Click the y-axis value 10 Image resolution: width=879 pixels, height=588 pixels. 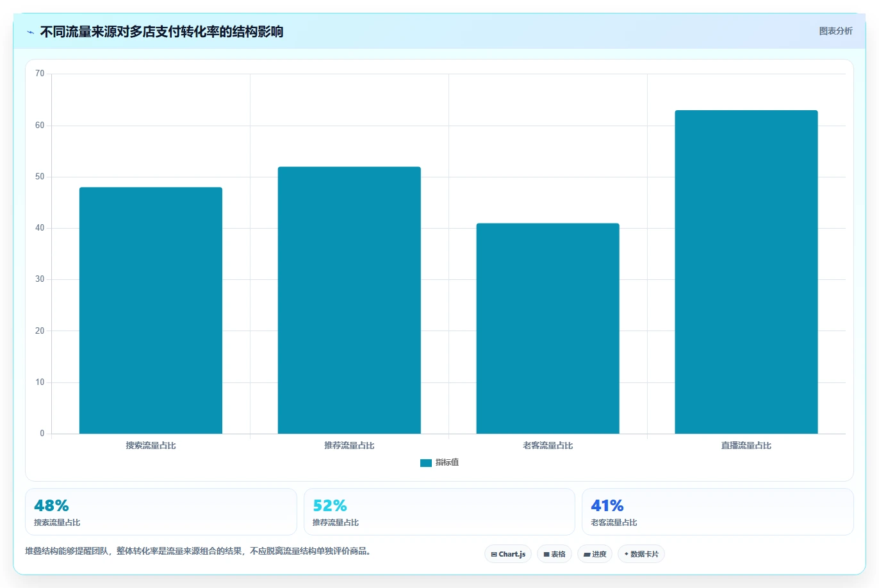click(x=40, y=382)
